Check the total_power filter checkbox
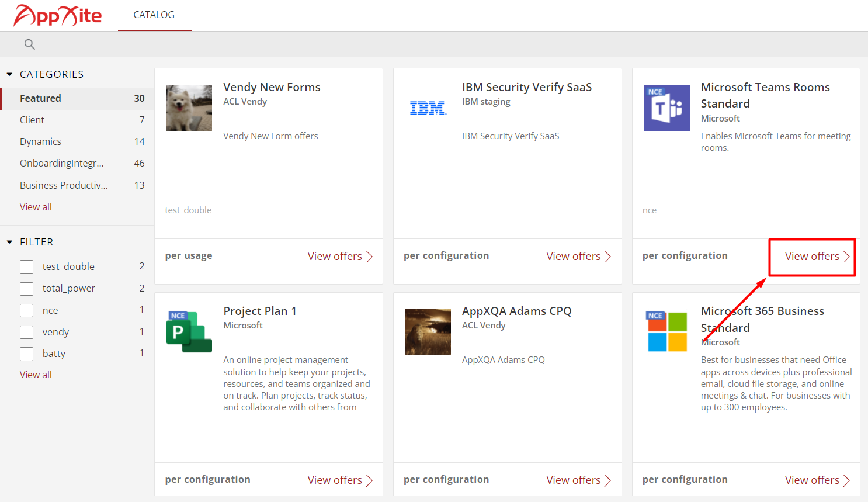 pyautogui.click(x=27, y=289)
